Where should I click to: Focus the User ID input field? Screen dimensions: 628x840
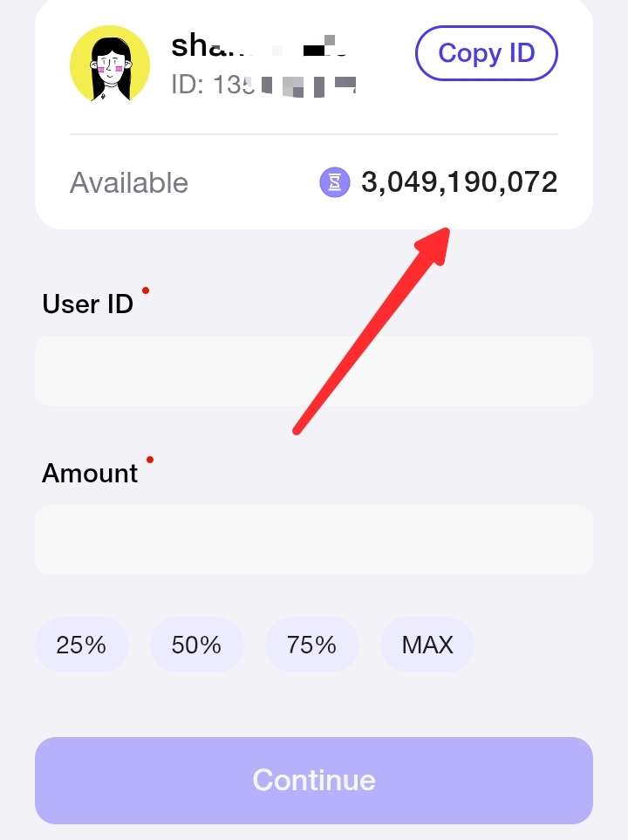[314, 371]
